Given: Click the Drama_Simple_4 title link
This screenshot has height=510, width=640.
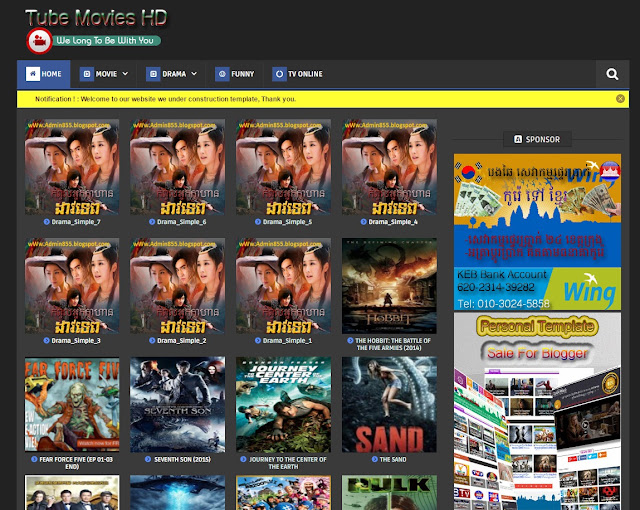Looking at the screenshot, I should pos(393,222).
